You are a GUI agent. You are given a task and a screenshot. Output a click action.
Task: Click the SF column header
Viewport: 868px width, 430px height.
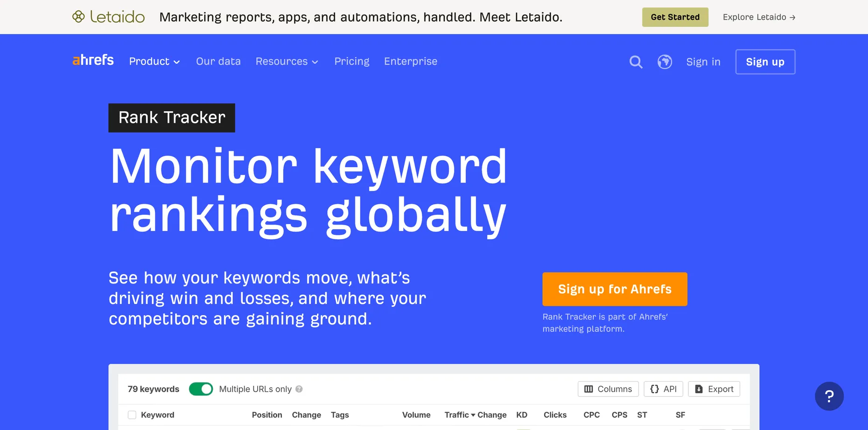[x=680, y=415]
